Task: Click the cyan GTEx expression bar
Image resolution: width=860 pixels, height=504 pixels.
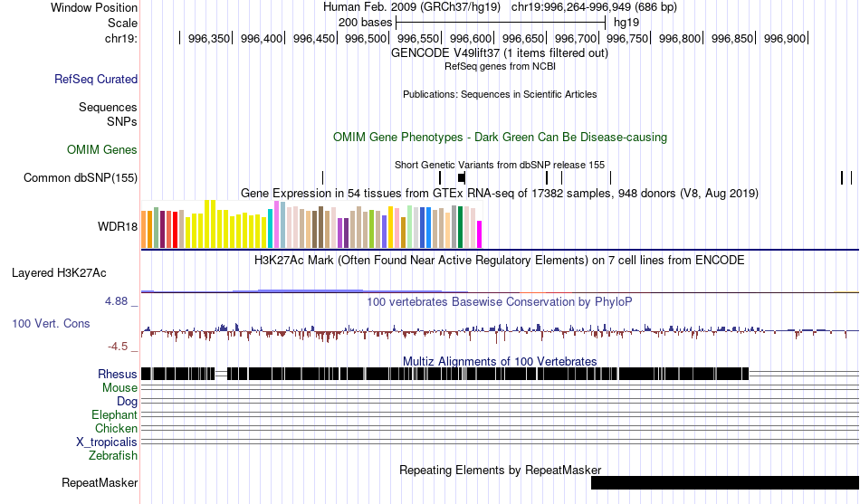Action: (271, 229)
